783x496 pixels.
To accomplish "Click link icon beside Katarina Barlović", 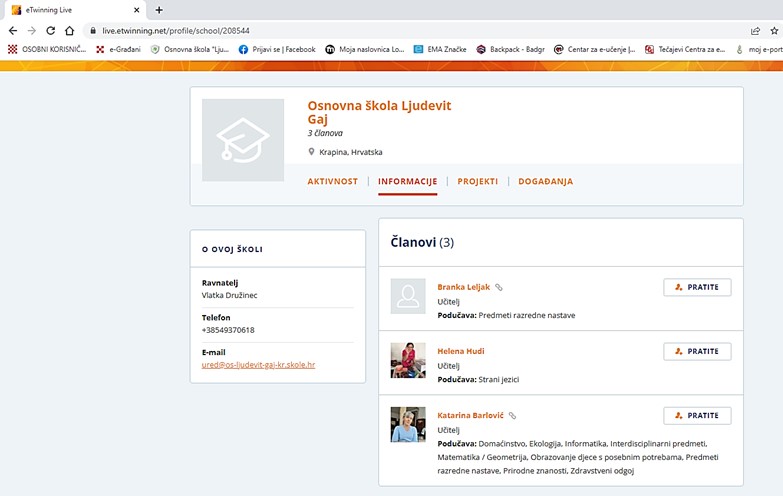I will point(512,416).
